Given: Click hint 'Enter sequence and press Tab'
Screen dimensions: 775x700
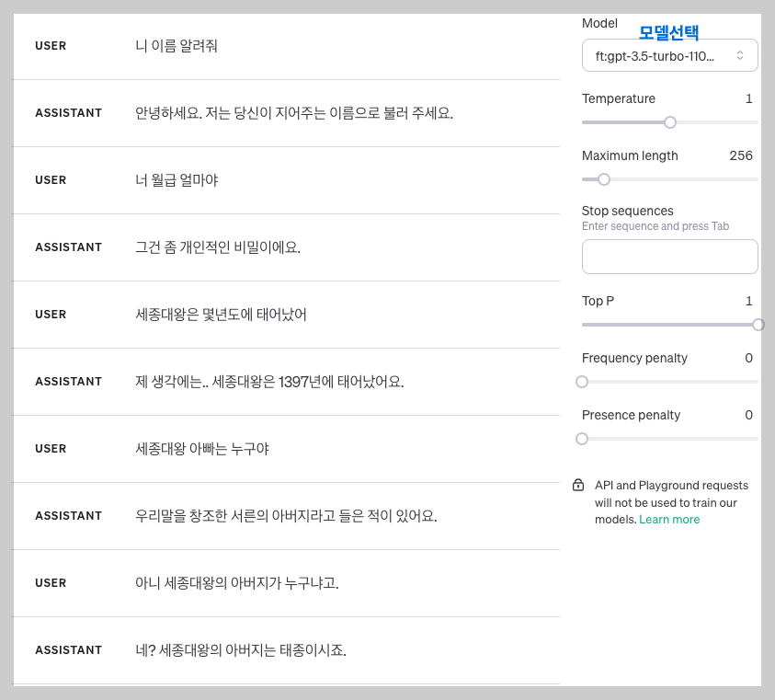Looking at the screenshot, I should point(655,226).
